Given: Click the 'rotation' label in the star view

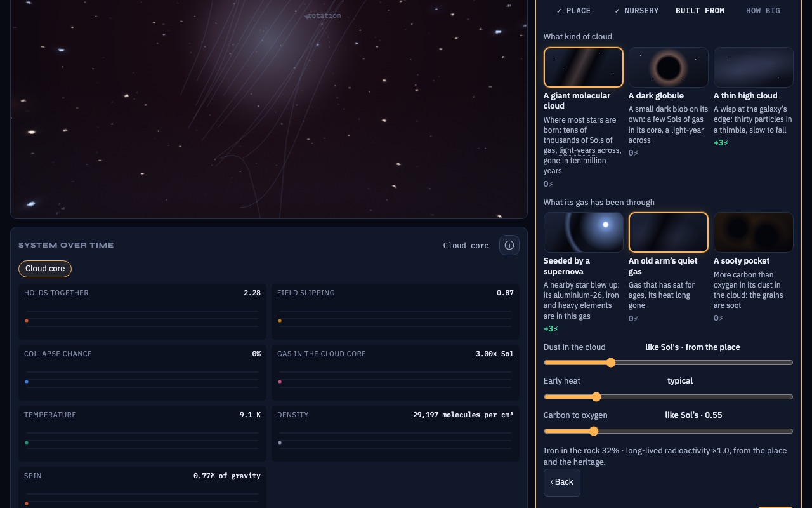Looking at the screenshot, I should click(x=324, y=16).
